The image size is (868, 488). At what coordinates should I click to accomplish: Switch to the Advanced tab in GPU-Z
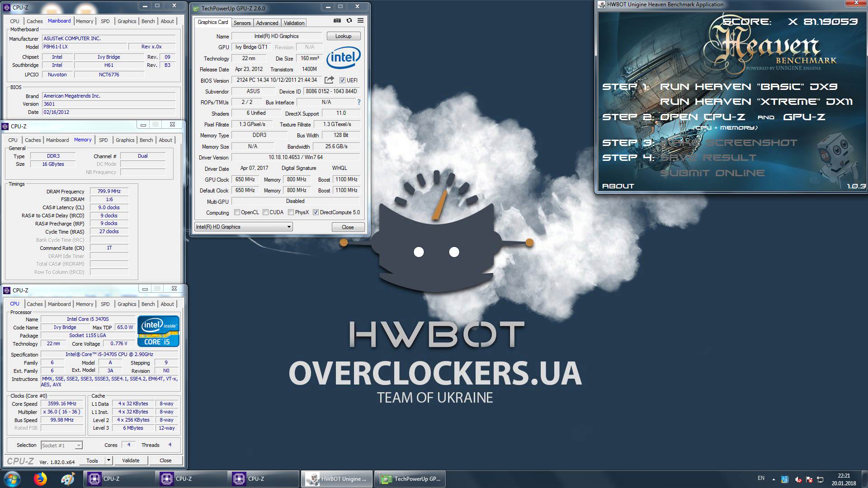click(x=267, y=23)
